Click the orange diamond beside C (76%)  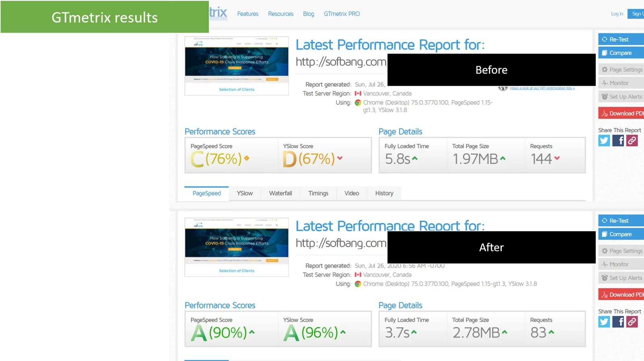tap(247, 158)
